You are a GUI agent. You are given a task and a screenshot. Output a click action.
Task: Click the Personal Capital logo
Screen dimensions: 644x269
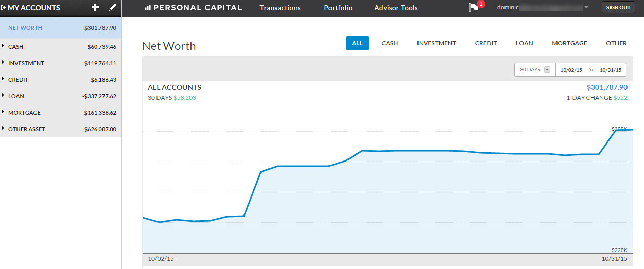tap(194, 8)
